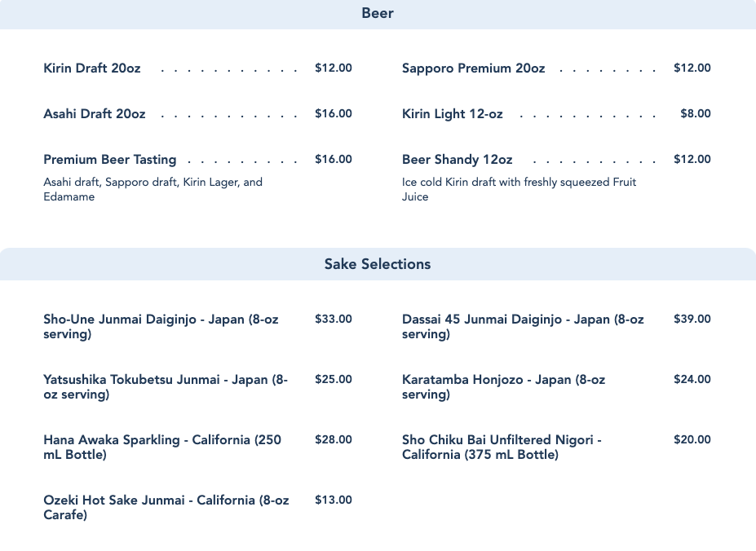Click Sapporo Premium 20oz item
This screenshot has width=756, height=551.
click(x=473, y=68)
